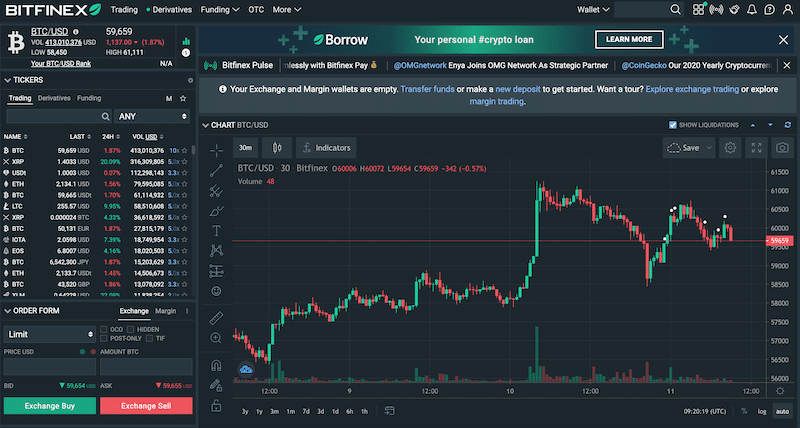This screenshot has width=800, height=428.
Task: Toggle percent scale on chart
Action: [x=744, y=411]
